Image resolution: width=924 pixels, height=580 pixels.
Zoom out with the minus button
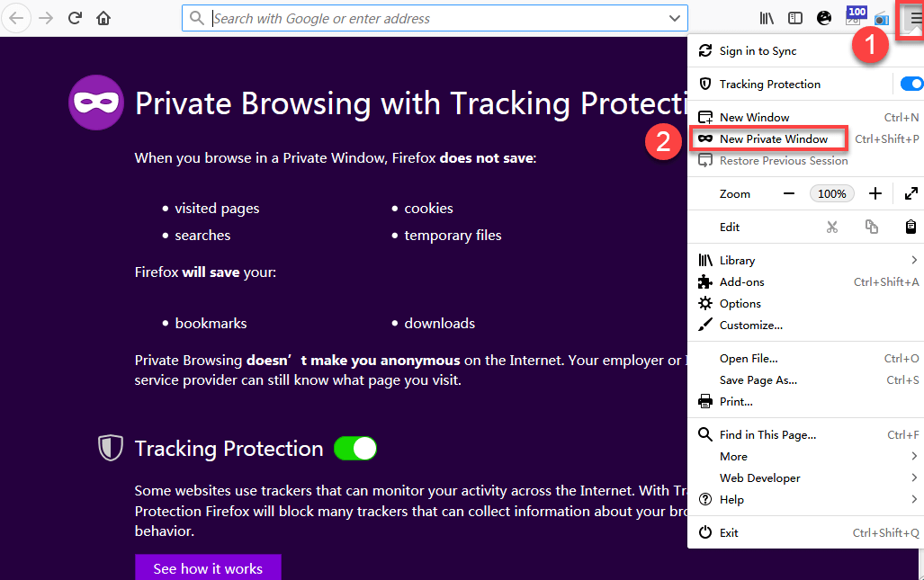788,193
